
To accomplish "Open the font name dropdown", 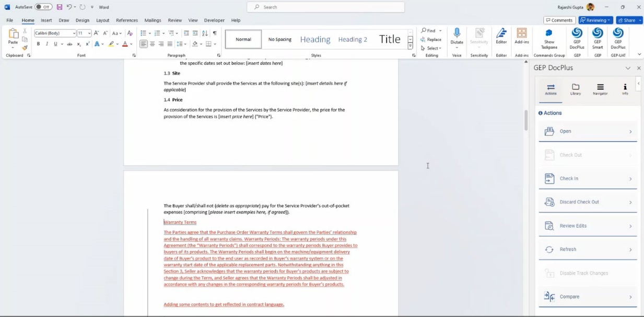I will pos(74,33).
